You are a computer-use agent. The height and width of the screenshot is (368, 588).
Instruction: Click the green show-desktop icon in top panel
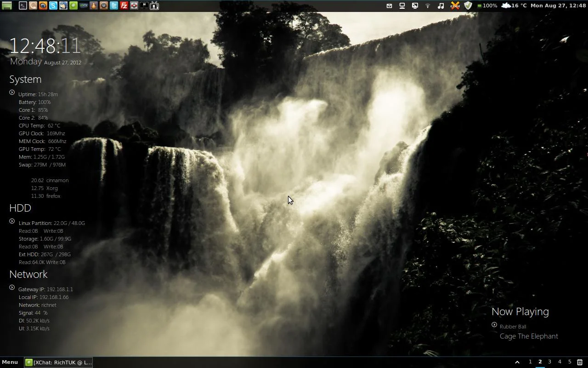click(7, 6)
